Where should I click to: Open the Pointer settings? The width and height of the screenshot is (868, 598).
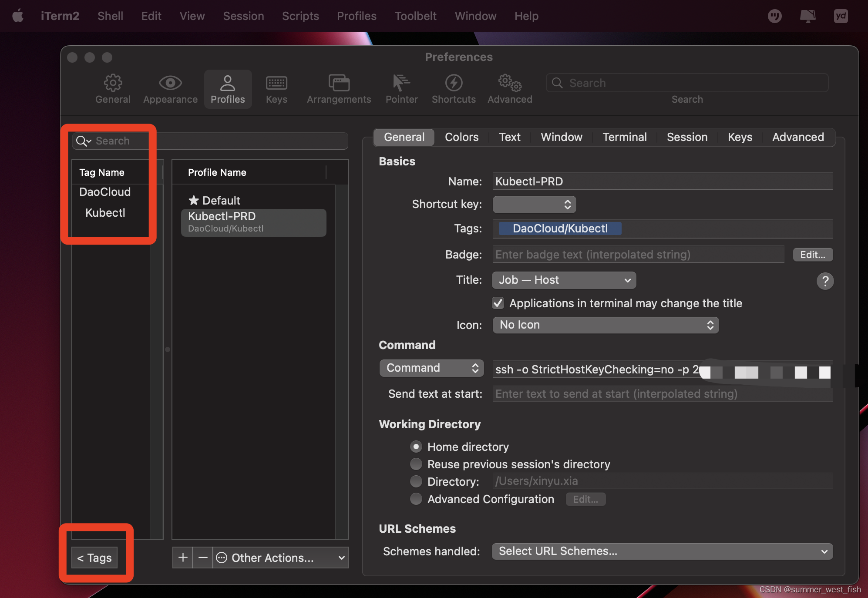pyautogui.click(x=401, y=89)
